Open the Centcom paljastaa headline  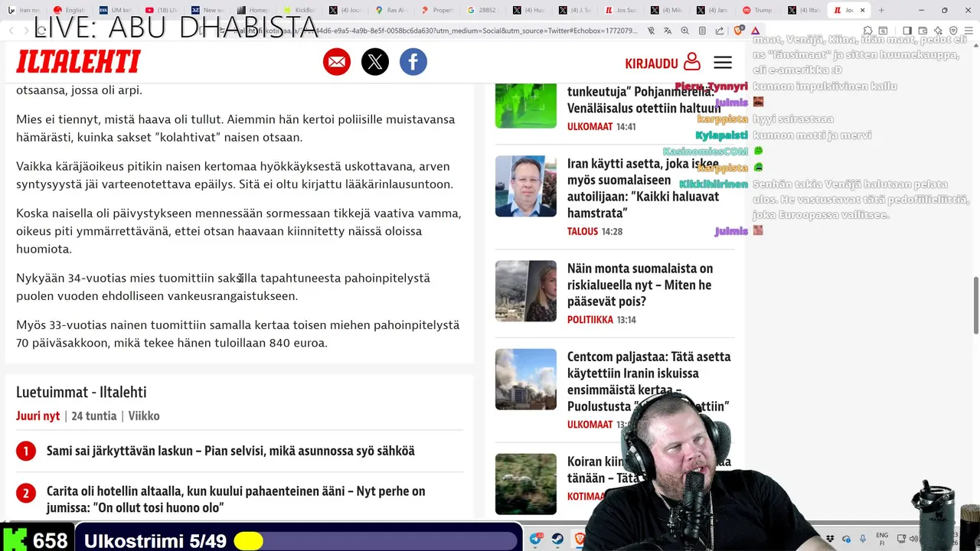(x=648, y=381)
